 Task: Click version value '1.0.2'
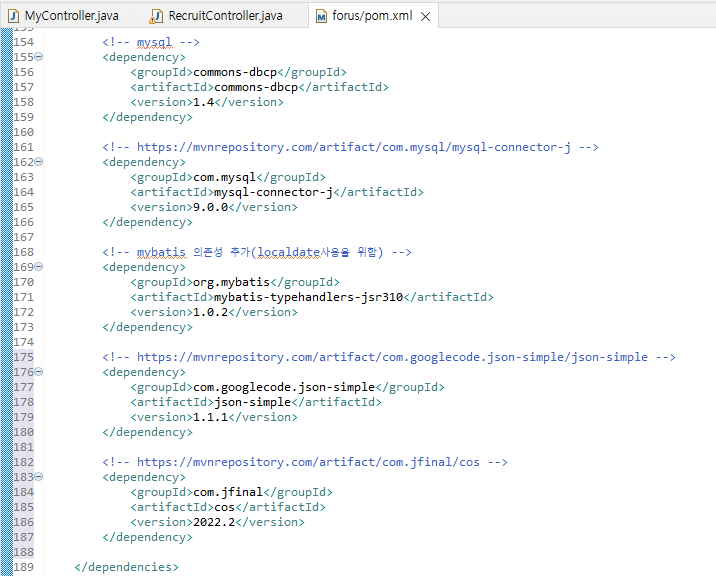(211, 312)
